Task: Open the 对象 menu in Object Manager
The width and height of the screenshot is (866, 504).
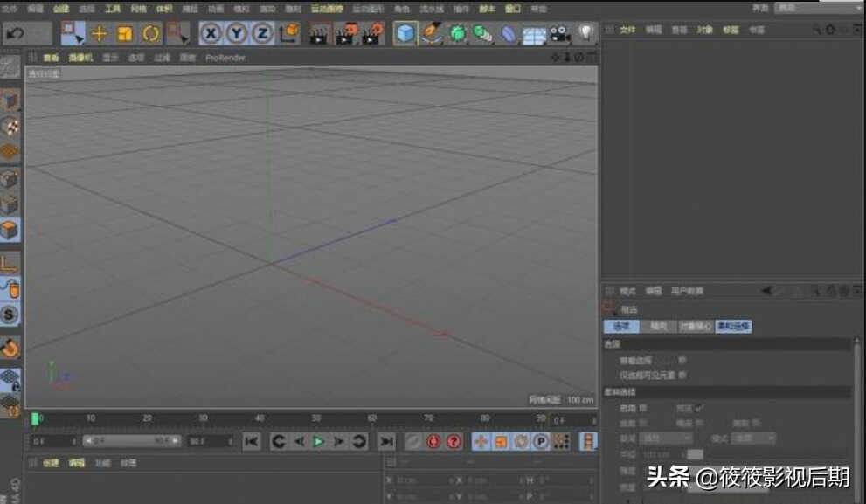Action: (704, 30)
